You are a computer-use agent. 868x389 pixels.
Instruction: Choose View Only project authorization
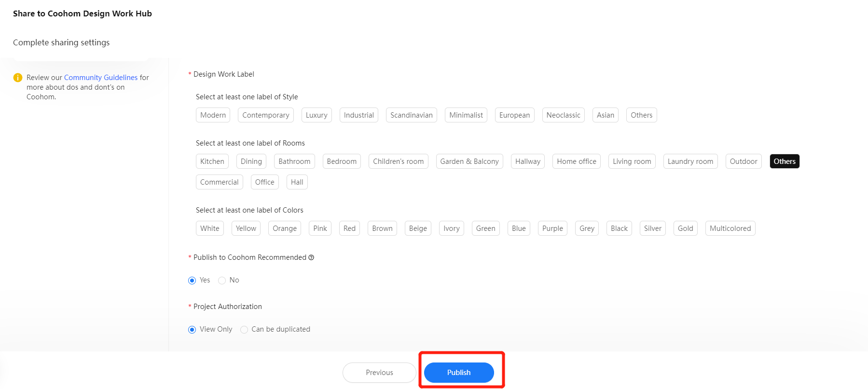[x=192, y=330]
